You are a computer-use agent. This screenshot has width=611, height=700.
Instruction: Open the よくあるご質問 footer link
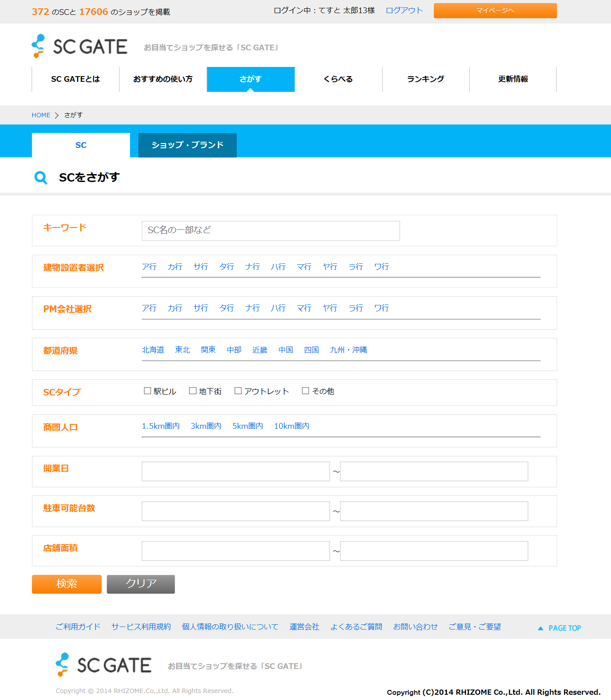pyautogui.click(x=356, y=626)
